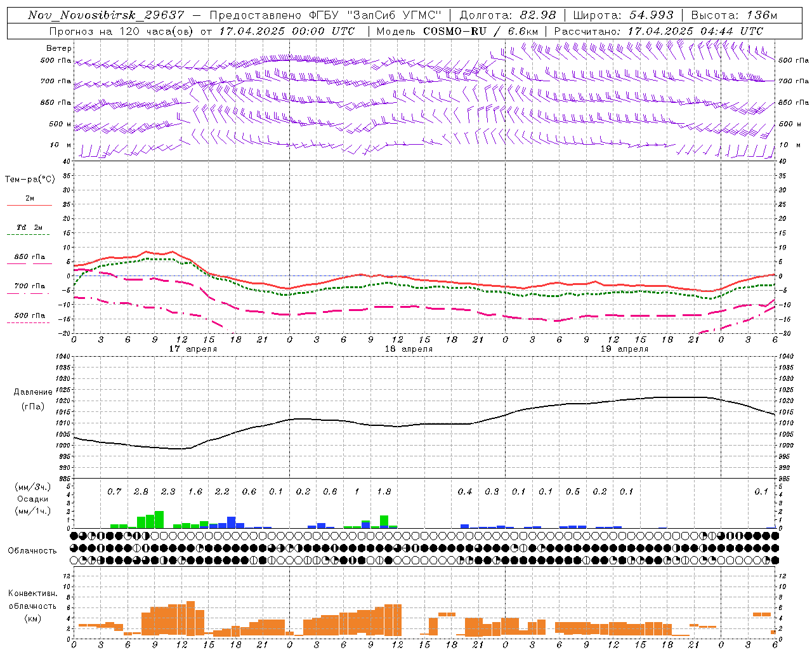This screenshot has height=650, width=812.
Task: Select the 0.4 precipitation value
Action: click(465, 491)
